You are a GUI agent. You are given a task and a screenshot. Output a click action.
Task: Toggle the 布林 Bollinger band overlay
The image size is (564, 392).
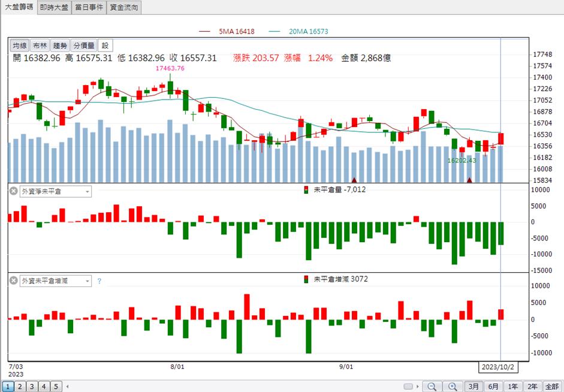pos(40,46)
